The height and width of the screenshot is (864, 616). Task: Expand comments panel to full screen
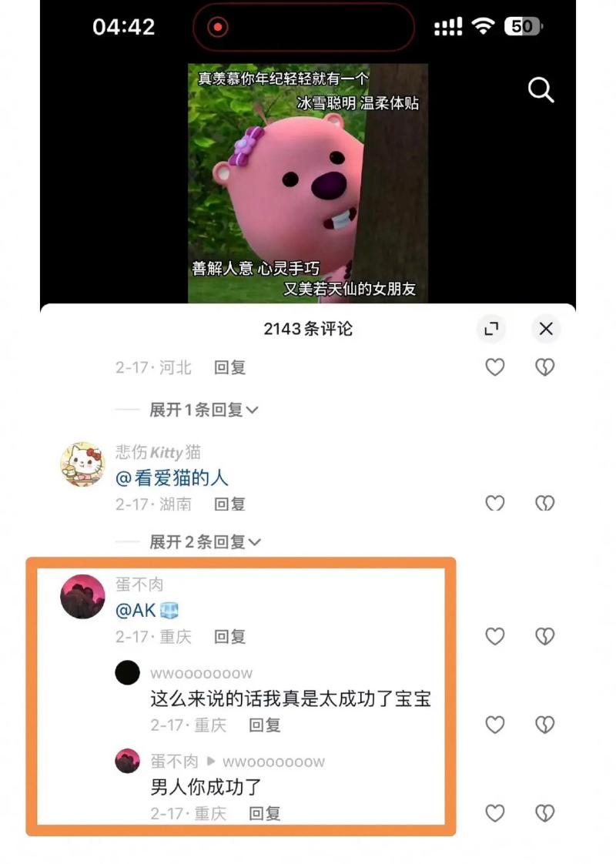pos(491,329)
